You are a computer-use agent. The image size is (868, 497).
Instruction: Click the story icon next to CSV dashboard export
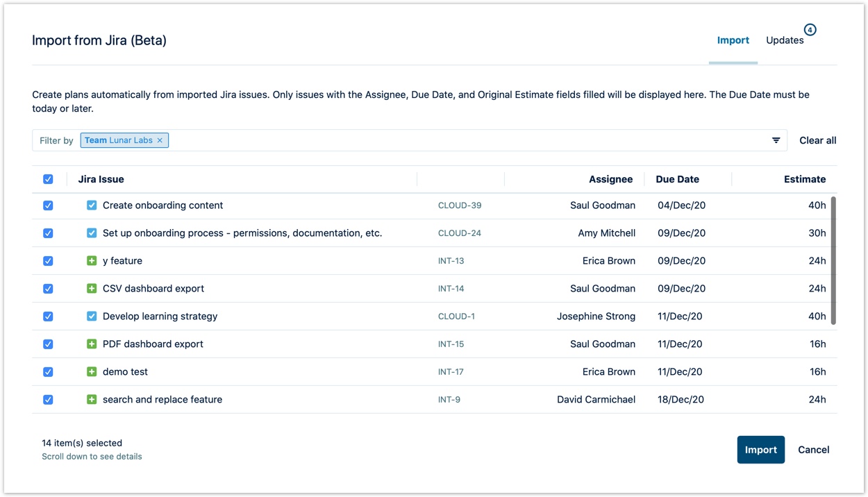point(92,289)
